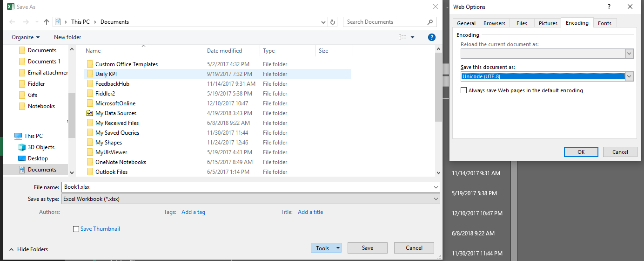This screenshot has width=644, height=261.
Task: Click the My Data Sources folder icon
Action: (x=90, y=113)
